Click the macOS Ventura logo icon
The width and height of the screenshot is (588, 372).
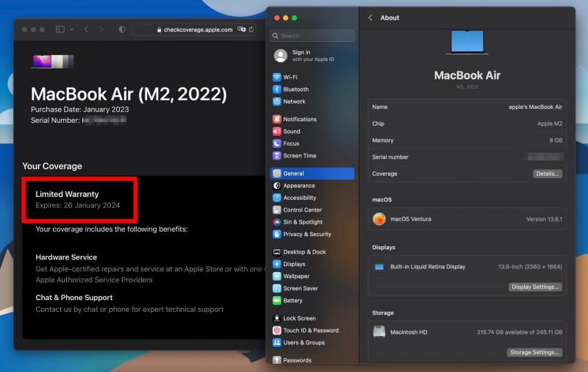pos(379,219)
